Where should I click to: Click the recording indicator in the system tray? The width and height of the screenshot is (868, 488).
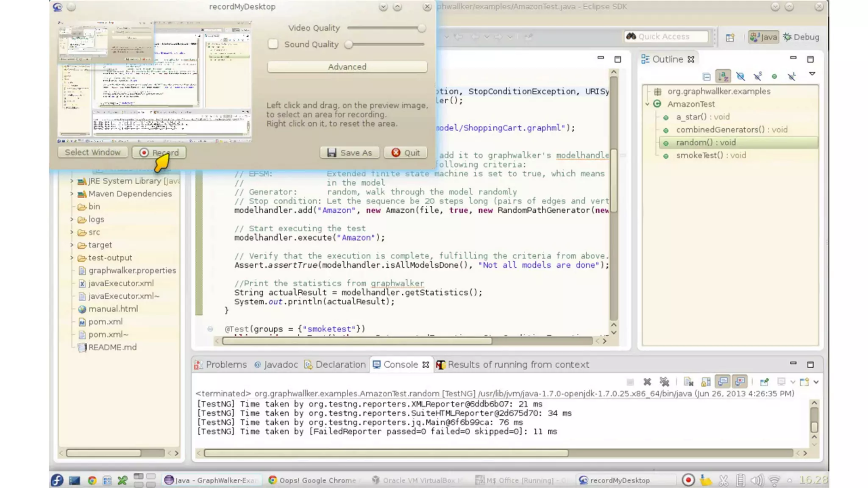688,480
